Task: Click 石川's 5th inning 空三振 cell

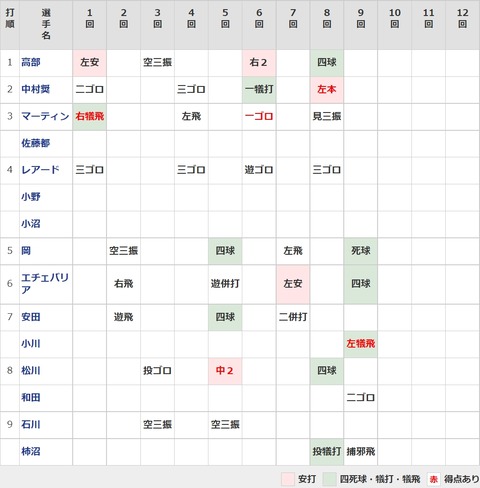Action: [225, 425]
